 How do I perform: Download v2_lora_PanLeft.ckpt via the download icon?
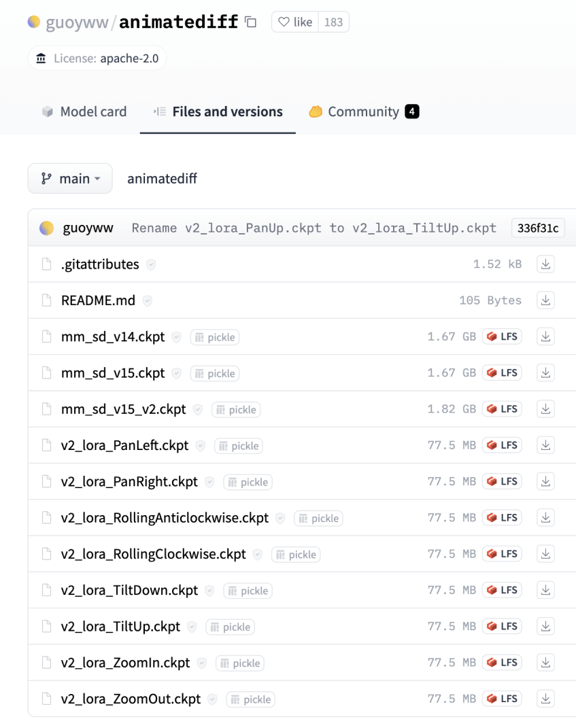click(545, 445)
